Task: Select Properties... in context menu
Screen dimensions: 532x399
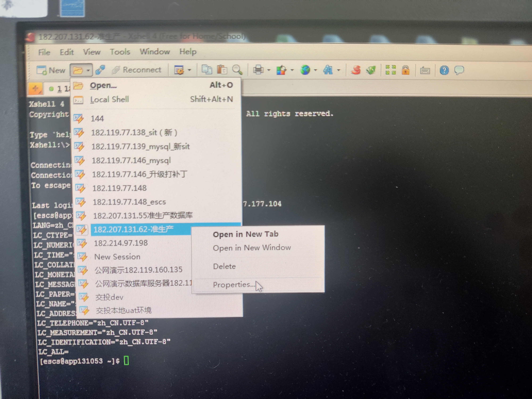Action: pos(234,285)
